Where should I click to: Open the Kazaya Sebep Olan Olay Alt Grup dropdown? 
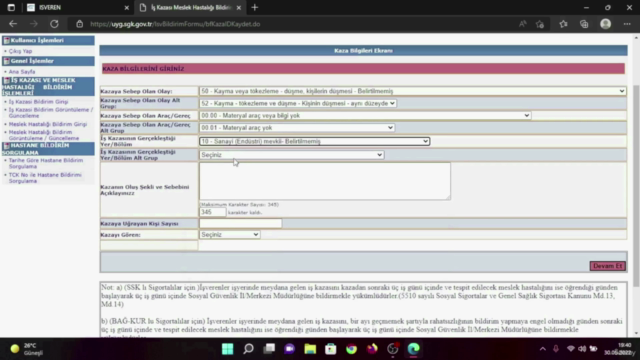click(x=298, y=103)
